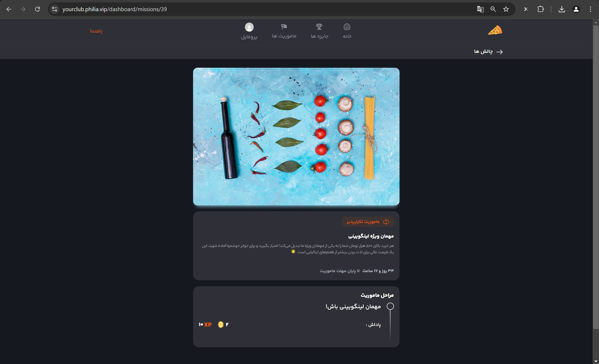The height and width of the screenshot is (364, 599).
Task: Click the Google Translate icon in address bar
Action: 480,9
